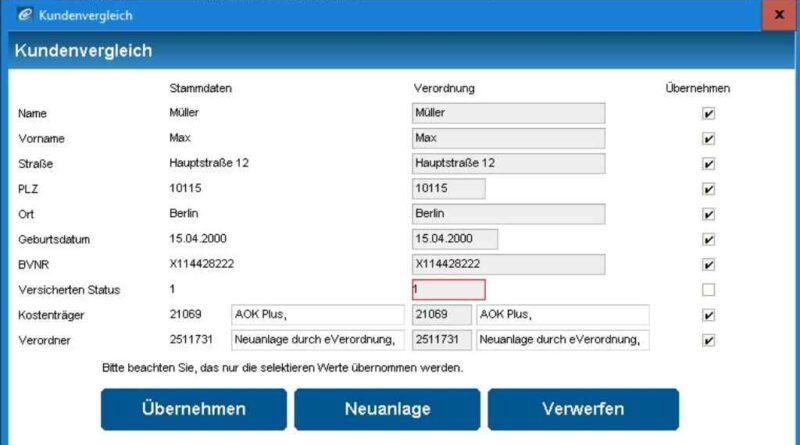800x445 pixels.
Task: Click the Übernehmen button
Action: [x=194, y=409]
